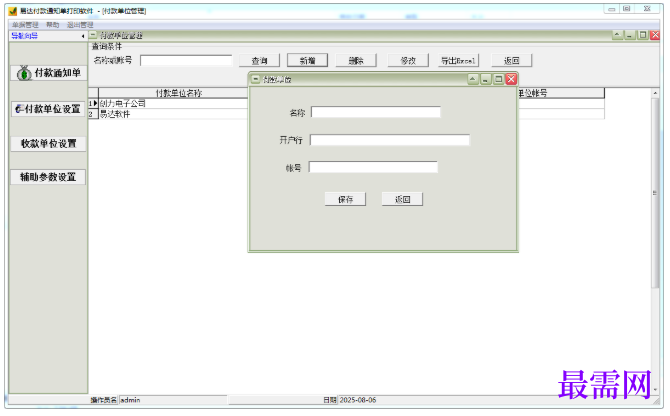The width and height of the screenshot is (670, 416).
Task: Click the 保存 save button
Action: tap(345, 199)
